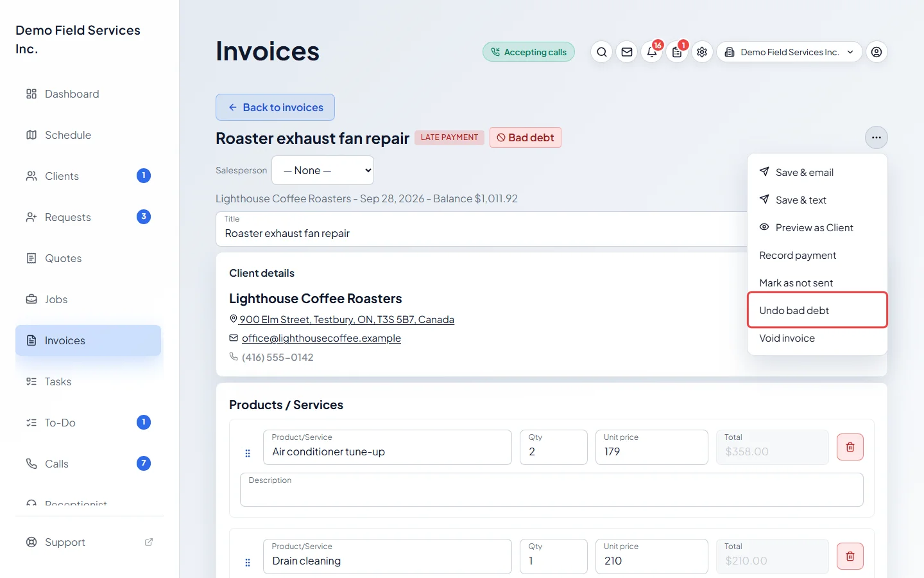924x578 pixels.
Task: Click the Support external link icon
Action: click(149, 542)
